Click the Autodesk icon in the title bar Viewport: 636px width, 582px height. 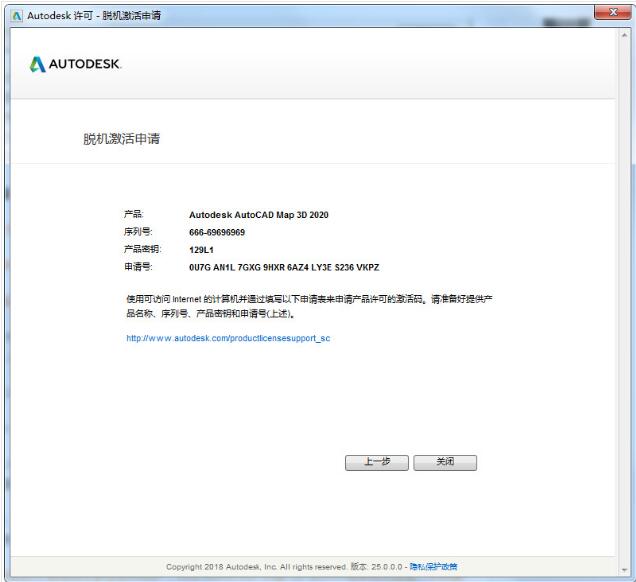(13, 14)
